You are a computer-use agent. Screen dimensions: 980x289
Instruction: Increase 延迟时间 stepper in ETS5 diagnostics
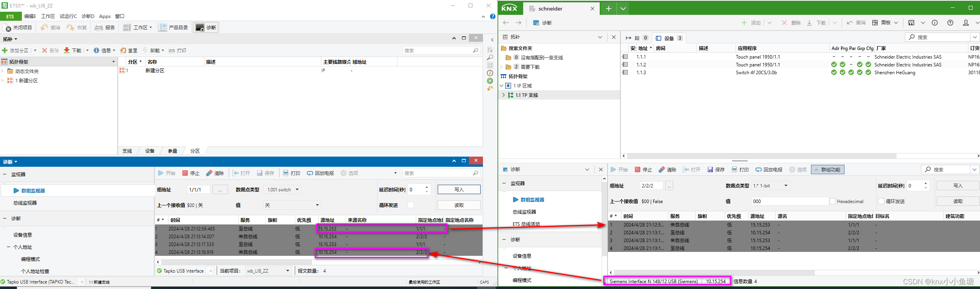click(427, 187)
